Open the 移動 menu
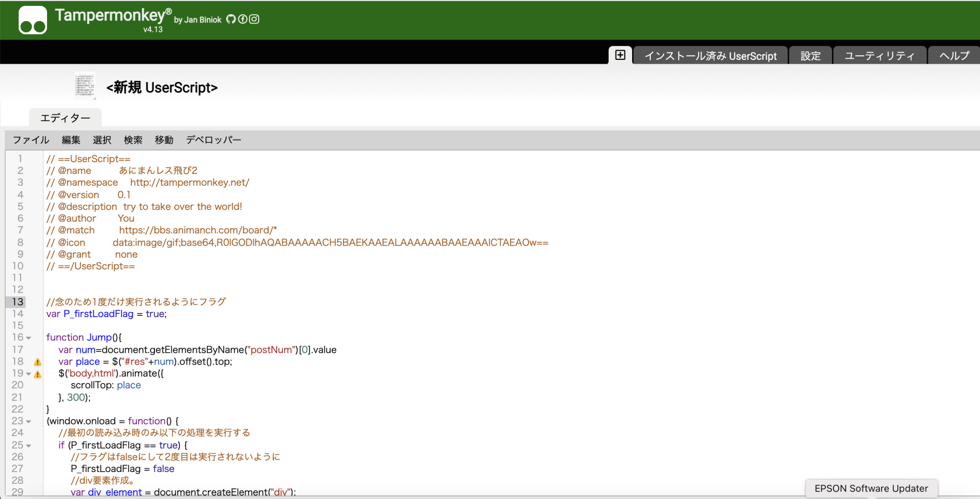 click(x=164, y=140)
